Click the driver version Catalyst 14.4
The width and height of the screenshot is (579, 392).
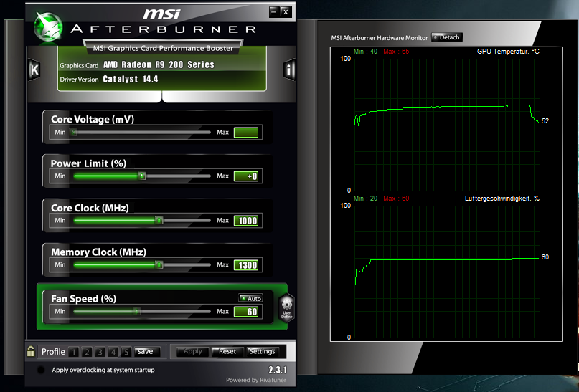[x=131, y=79]
